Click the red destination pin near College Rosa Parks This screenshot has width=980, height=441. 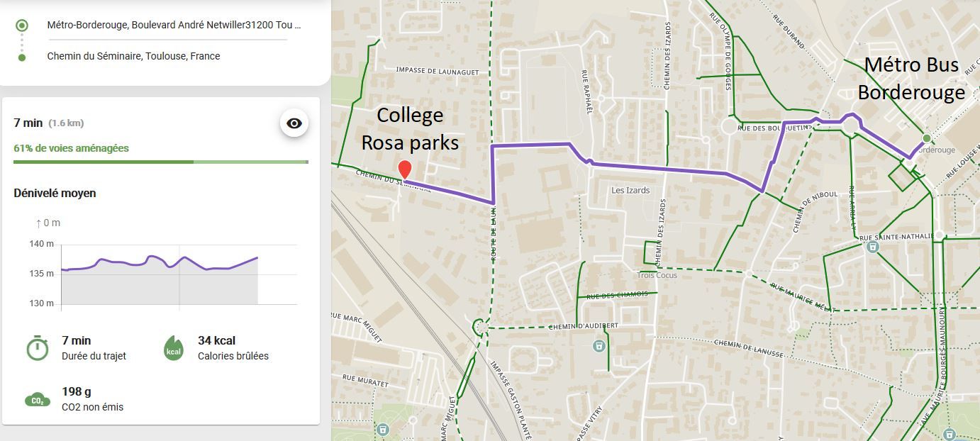(x=404, y=171)
